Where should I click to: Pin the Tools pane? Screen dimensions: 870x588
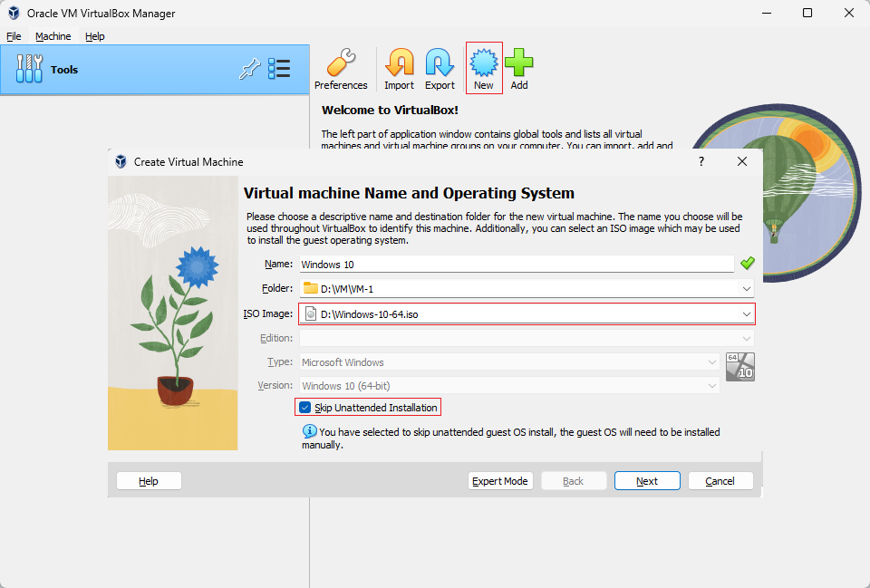[x=250, y=69]
